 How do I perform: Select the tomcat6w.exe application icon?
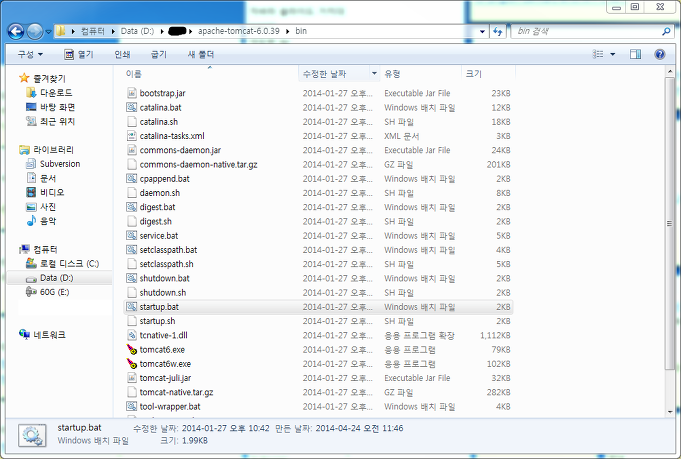coord(132,364)
